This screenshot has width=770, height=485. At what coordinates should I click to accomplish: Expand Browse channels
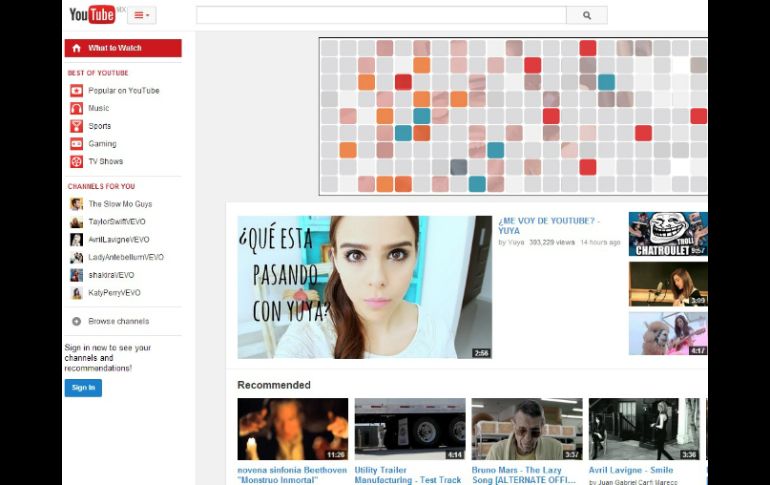pyautogui.click(x=118, y=321)
